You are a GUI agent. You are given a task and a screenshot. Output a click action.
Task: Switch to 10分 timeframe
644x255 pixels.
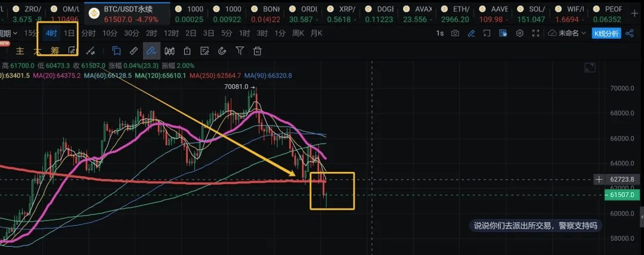click(110, 33)
